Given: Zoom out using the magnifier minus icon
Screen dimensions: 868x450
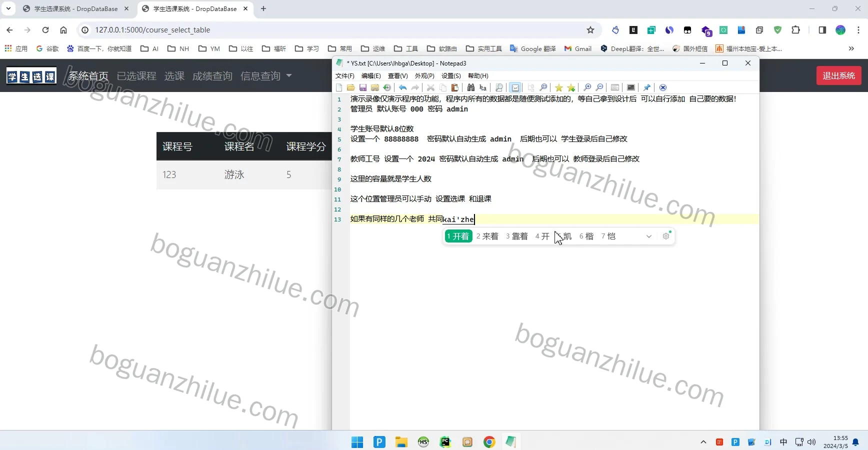Looking at the screenshot, I should [x=599, y=87].
